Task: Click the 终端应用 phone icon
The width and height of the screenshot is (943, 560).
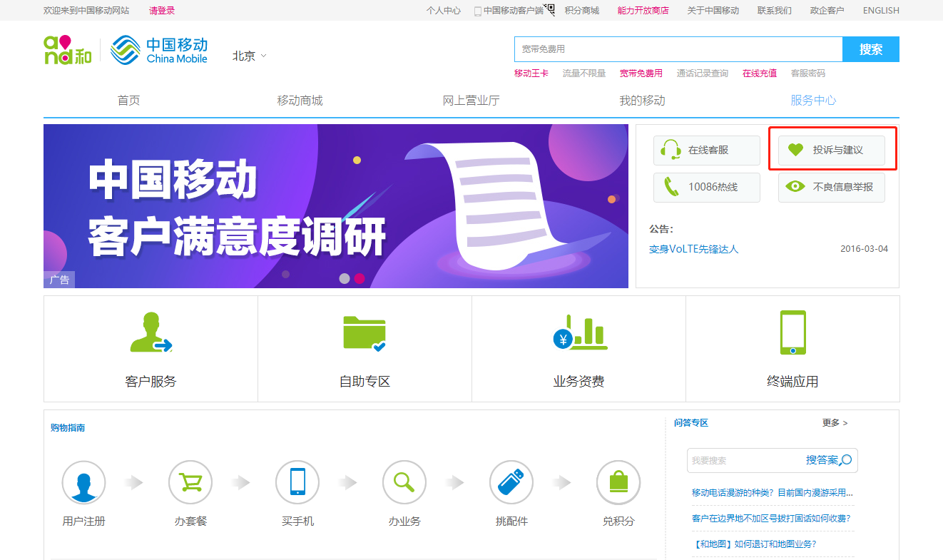Action: coord(792,332)
